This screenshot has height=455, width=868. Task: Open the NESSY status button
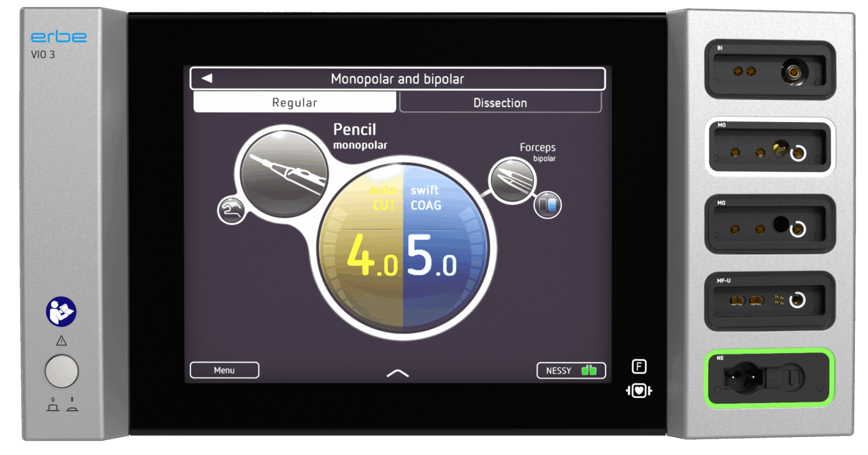click(570, 371)
